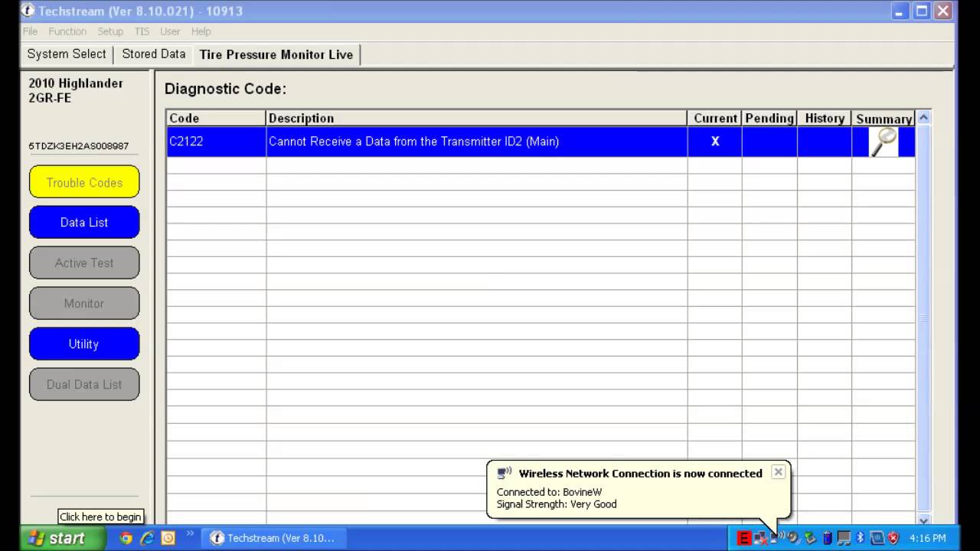Screen dimensions: 980x551
Task: Open the Data List button
Action: 84,223
